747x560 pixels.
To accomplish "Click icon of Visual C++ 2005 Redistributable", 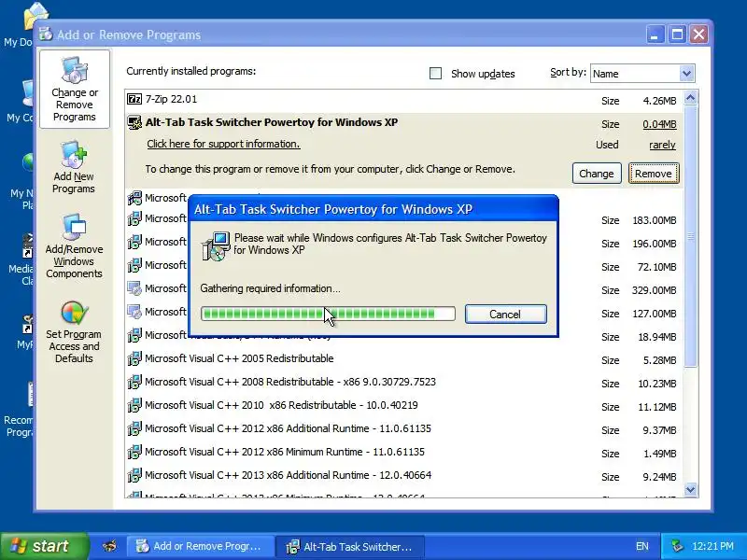I will click(134, 358).
